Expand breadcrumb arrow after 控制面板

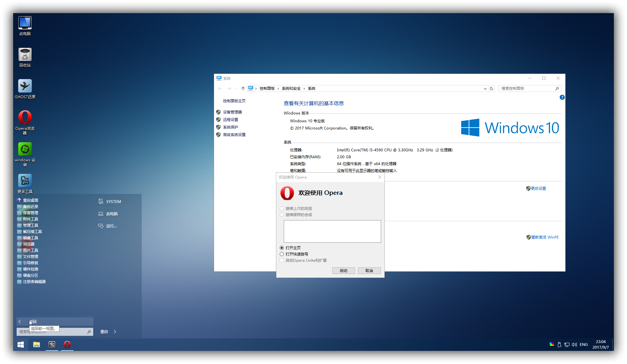point(278,88)
